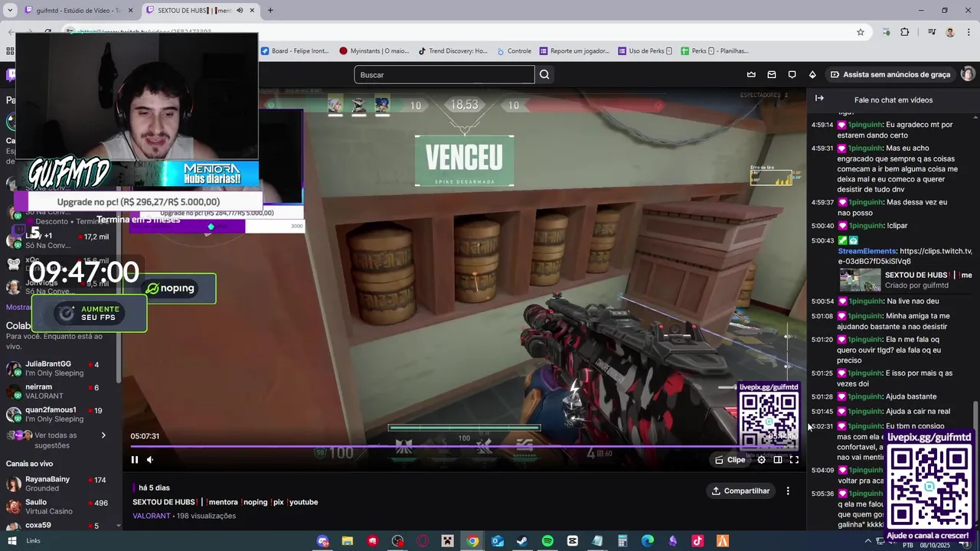This screenshot has height=551, width=980.
Task: Open RayanaBainy live channel
Action: [x=60, y=484]
